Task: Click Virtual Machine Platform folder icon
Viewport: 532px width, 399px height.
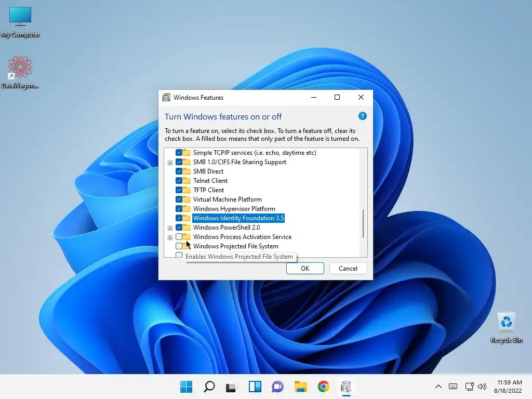Action: [187, 199]
